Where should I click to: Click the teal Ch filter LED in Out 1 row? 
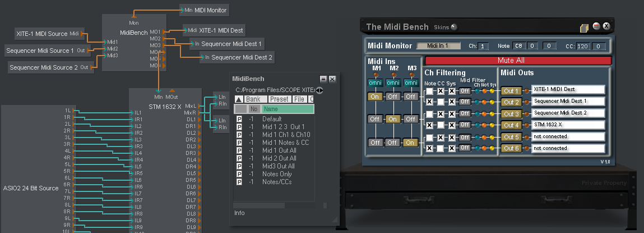pyautogui.click(x=477, y=90)
